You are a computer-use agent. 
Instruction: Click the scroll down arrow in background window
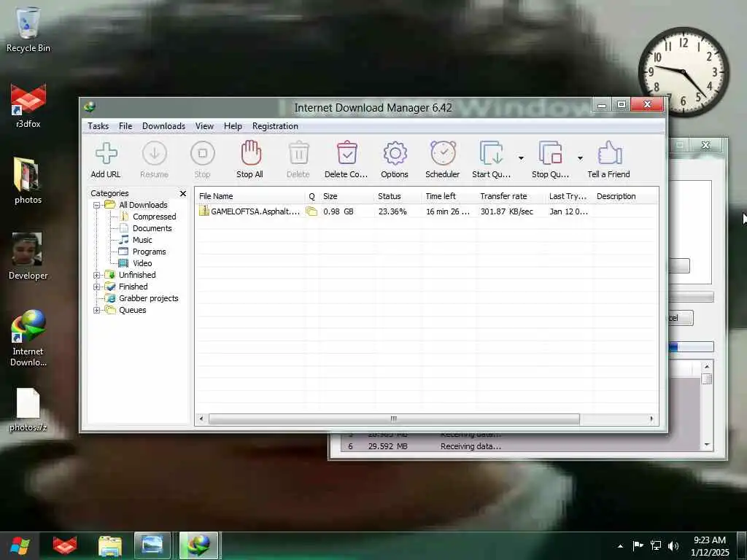707,445
